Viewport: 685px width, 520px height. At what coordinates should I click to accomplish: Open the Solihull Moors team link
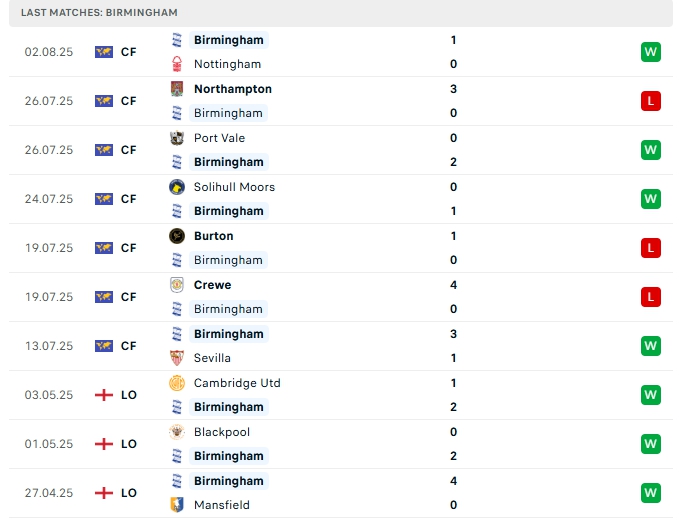[234, 187]
